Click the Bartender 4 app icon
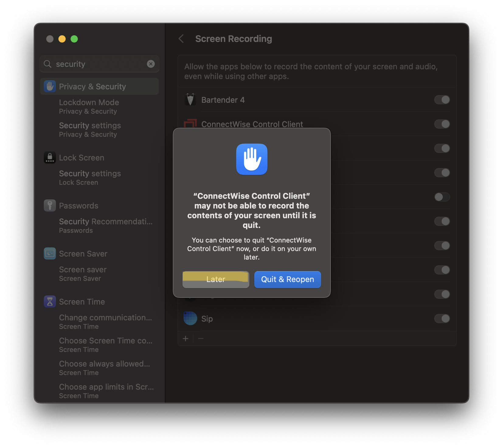Screen dimensions: 503x448 coord(190,100)
